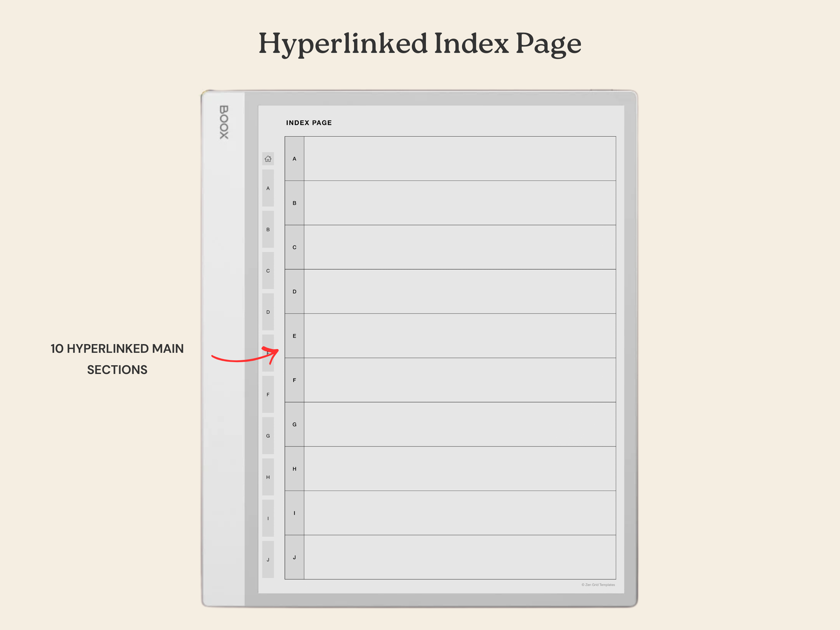
Task: Open side tab J in left strip
Action: (268, 559)
